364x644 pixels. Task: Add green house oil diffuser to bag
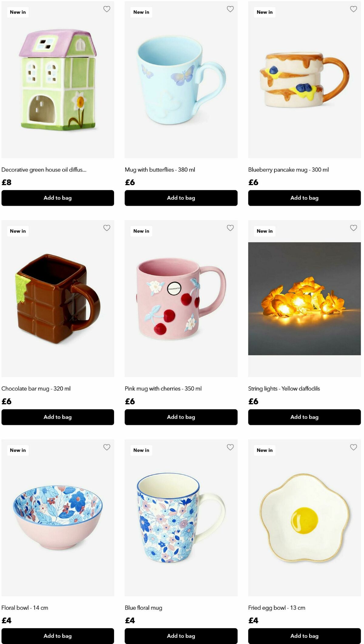pyautogui.click(x=58, y=198)
